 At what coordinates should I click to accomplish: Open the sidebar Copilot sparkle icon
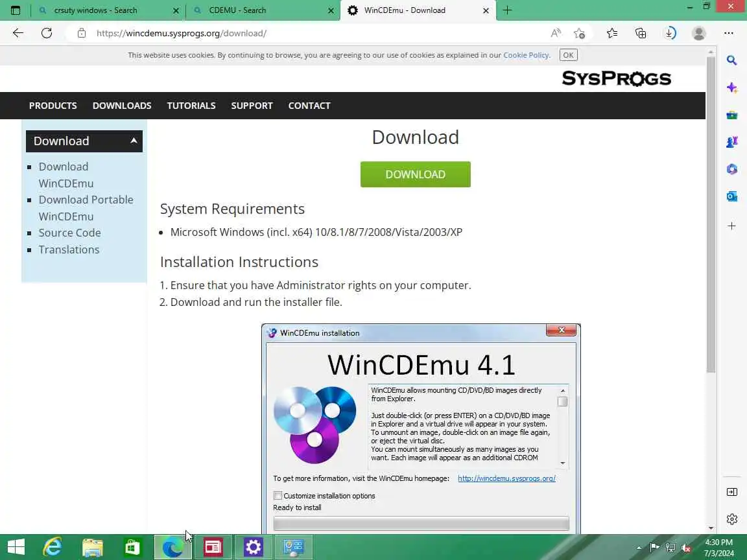pos(731,87)
